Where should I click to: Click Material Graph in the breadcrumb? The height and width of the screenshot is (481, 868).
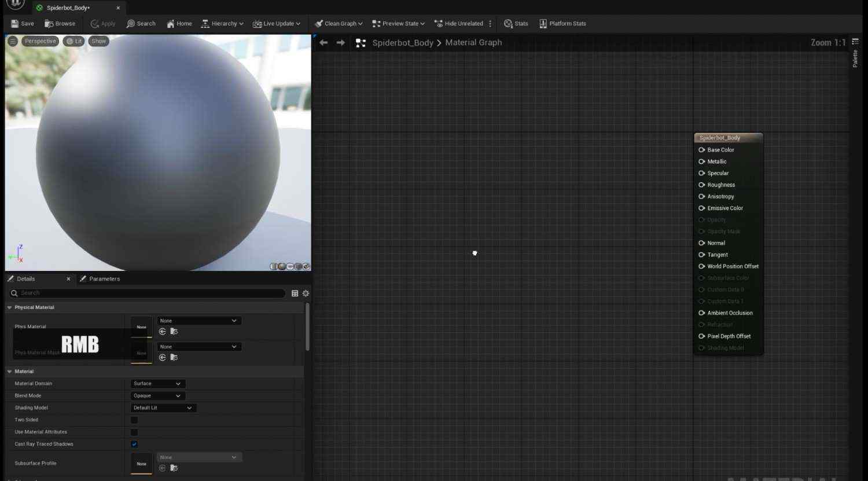(x=473, y=43)
